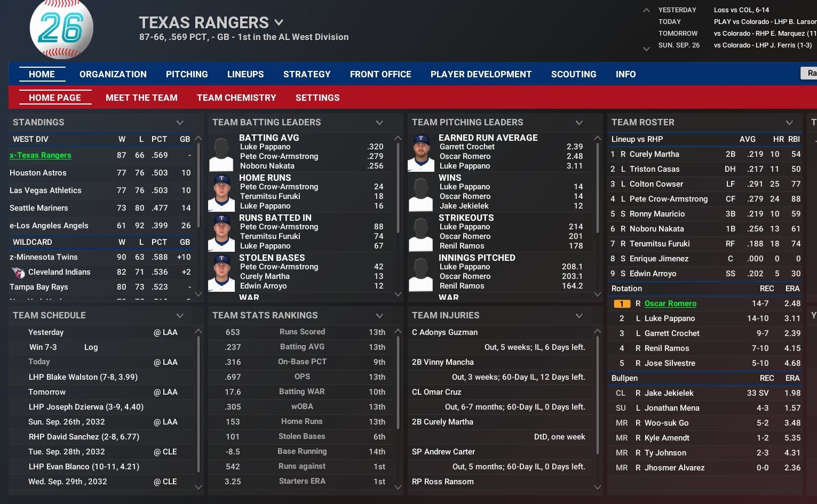Screen dimensions: 817x504
Task: Click the Runs Scored ranking row
Action: [x=302, y=332]
